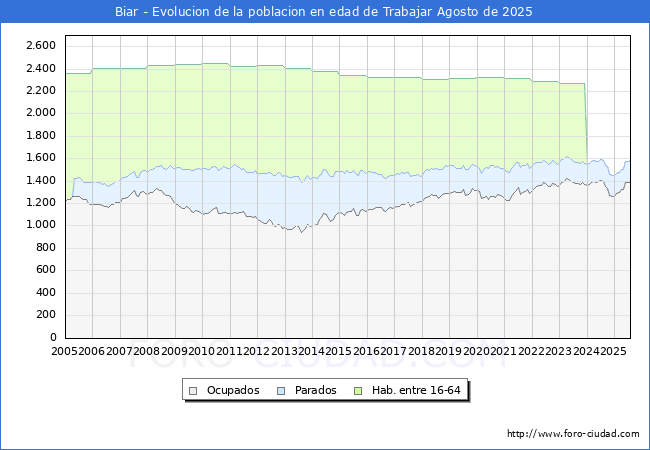The height and width of the screenshot is (450, 650).
Task: Click the 2021 x-axis year label
Action: click(504, 351)
